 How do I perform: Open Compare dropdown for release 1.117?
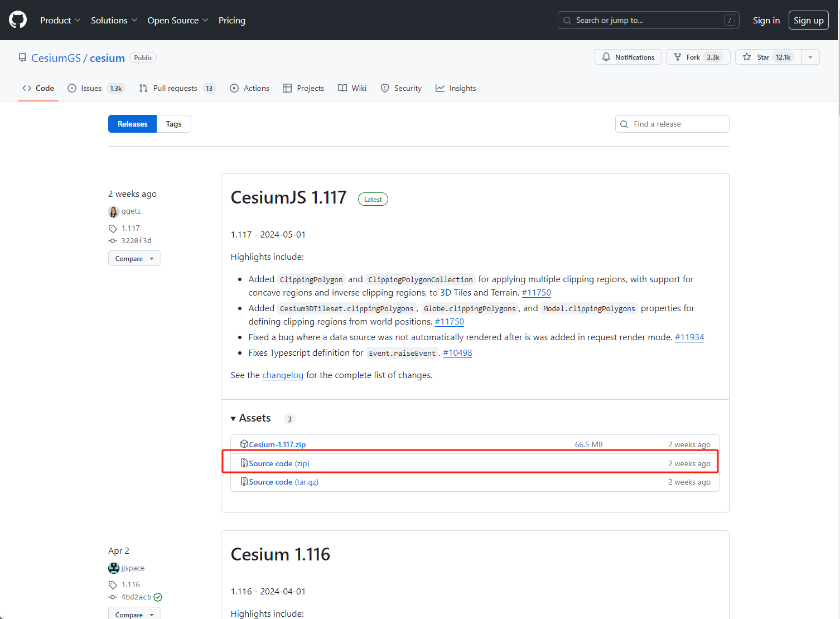click(x=134, y=258)
